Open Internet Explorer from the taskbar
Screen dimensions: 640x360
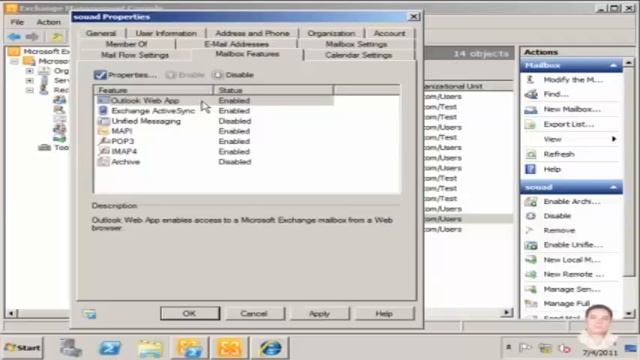point(270,348)
